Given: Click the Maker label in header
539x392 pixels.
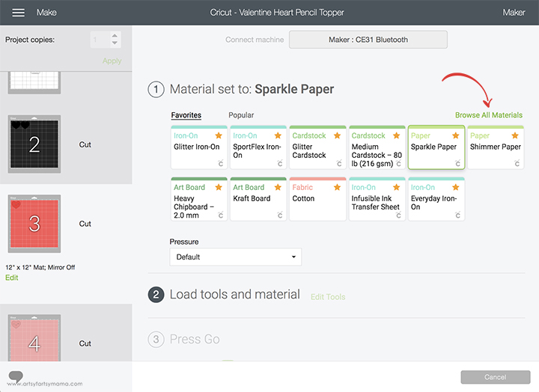Looking at the screenshot, I should point(514,13).
